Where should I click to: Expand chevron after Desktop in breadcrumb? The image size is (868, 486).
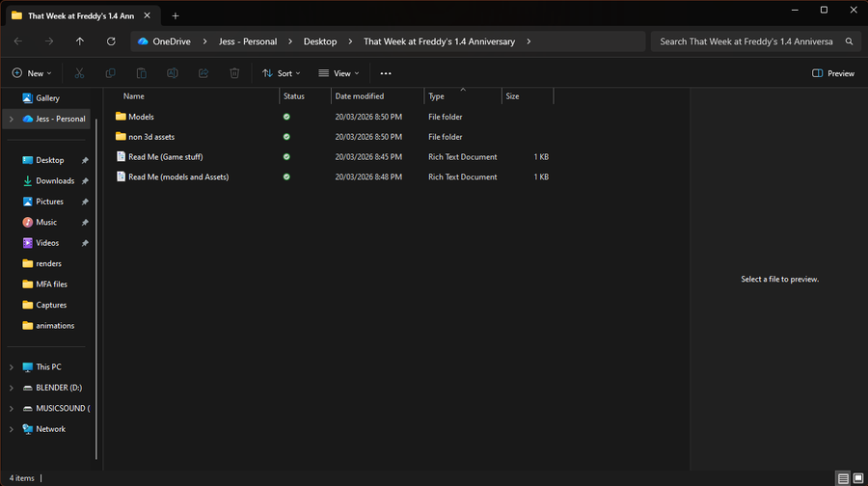[x=350, y=41]
